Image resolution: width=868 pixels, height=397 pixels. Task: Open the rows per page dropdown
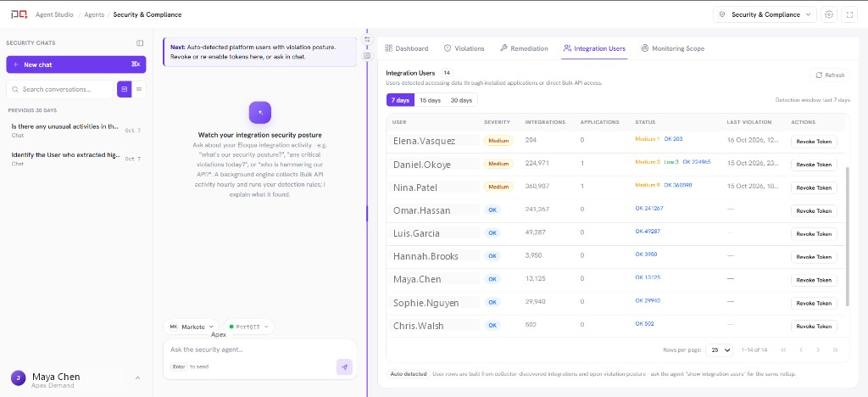point(719,350)
